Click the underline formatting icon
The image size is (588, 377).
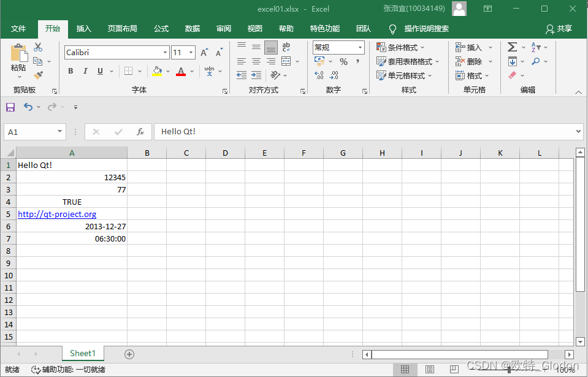[x=99, y=71]
